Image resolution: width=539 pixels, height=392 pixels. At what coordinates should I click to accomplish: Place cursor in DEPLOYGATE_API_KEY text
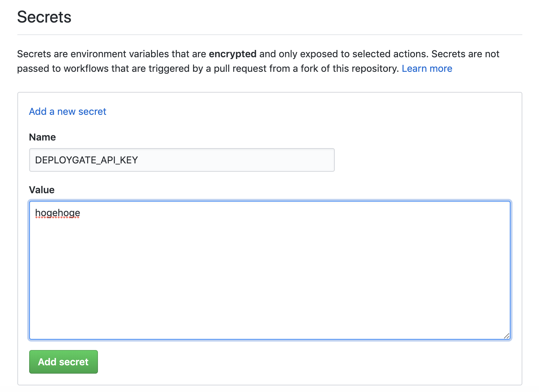86,160
